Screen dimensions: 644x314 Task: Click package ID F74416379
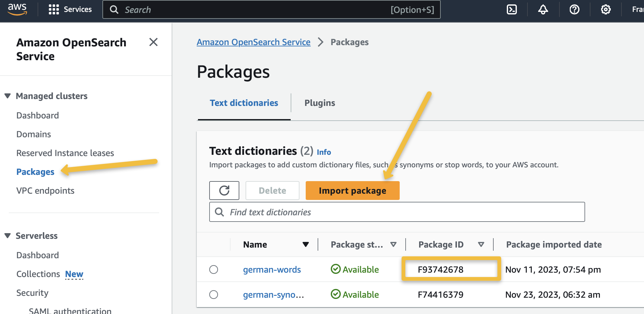coord(440,295)
